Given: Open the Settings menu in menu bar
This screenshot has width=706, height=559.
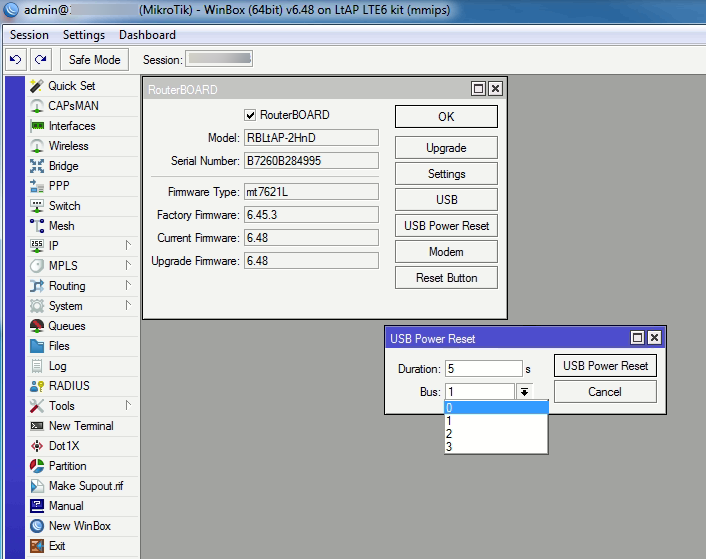Looking at the screenshot, I should coord(84,35).
